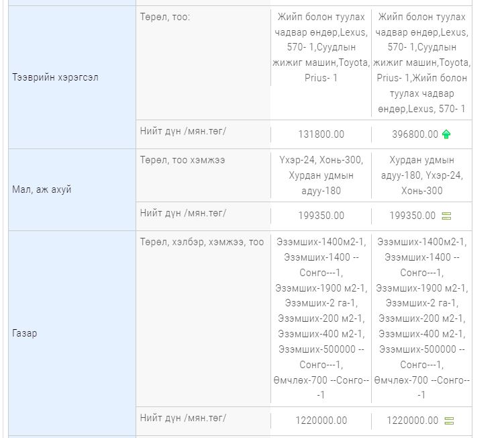Viewport: 504px width, 438px height.
Task: Click the equal icon beside 1220000.00
Action: point(449,421)
